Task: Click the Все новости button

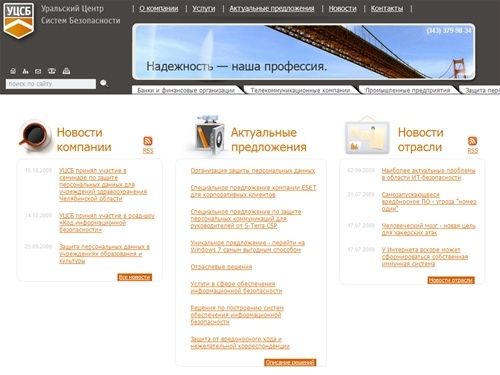Action: pyautogui.click(x=135, y=277)
